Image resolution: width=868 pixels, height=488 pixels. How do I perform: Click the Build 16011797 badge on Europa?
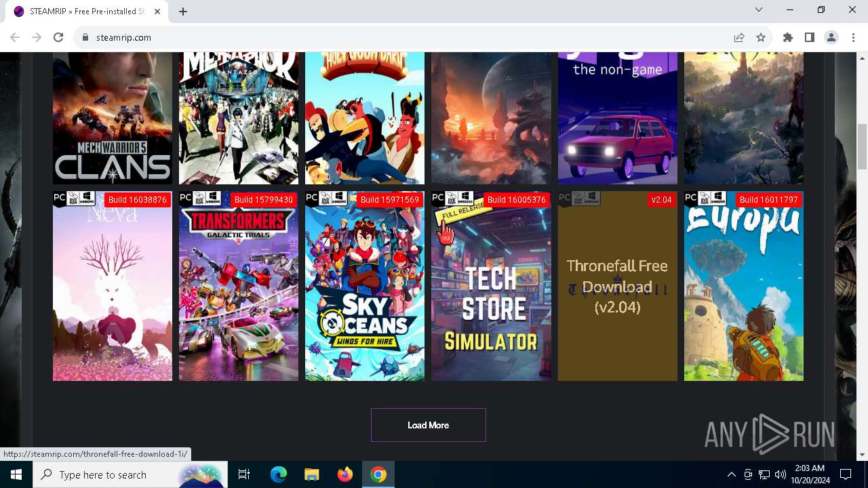[769, 200]
